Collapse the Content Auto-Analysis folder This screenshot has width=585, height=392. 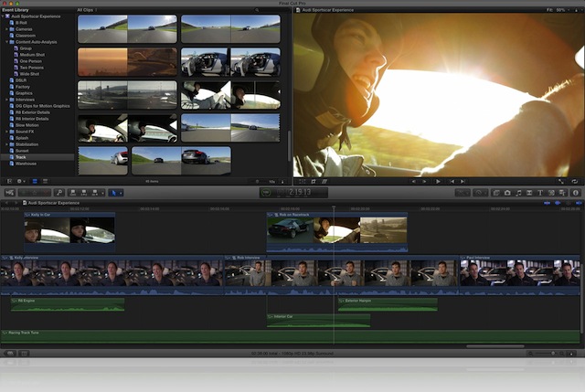[7, 41]
